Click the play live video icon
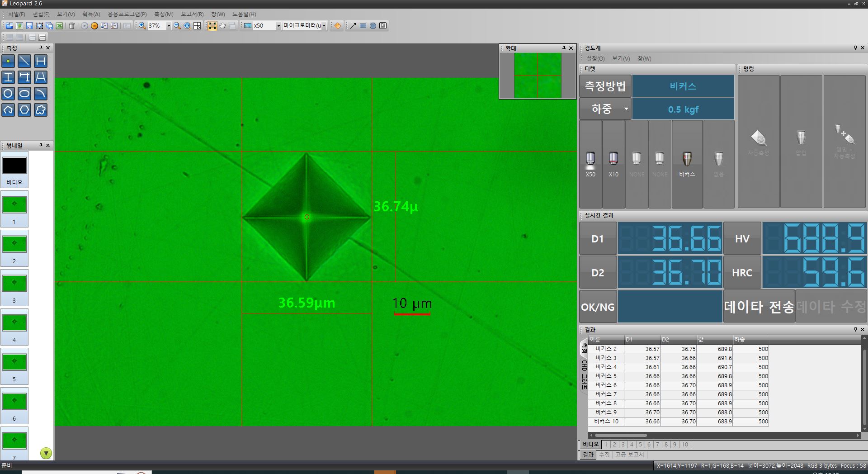 coord(85,26)
